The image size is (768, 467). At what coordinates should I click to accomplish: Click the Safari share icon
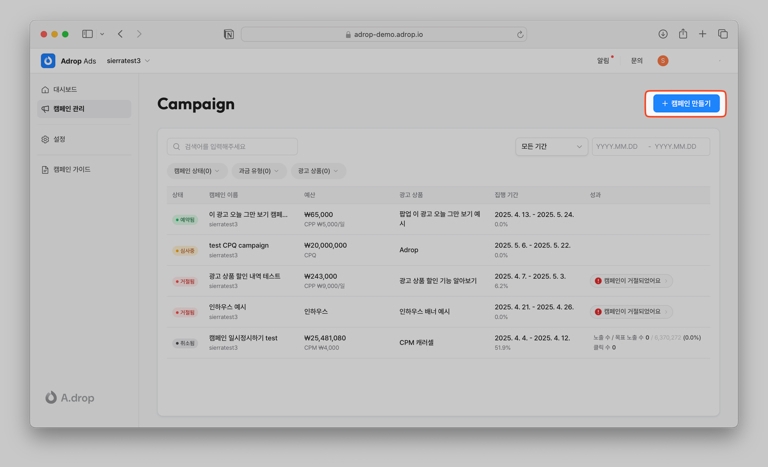click(x=683, y=34)
